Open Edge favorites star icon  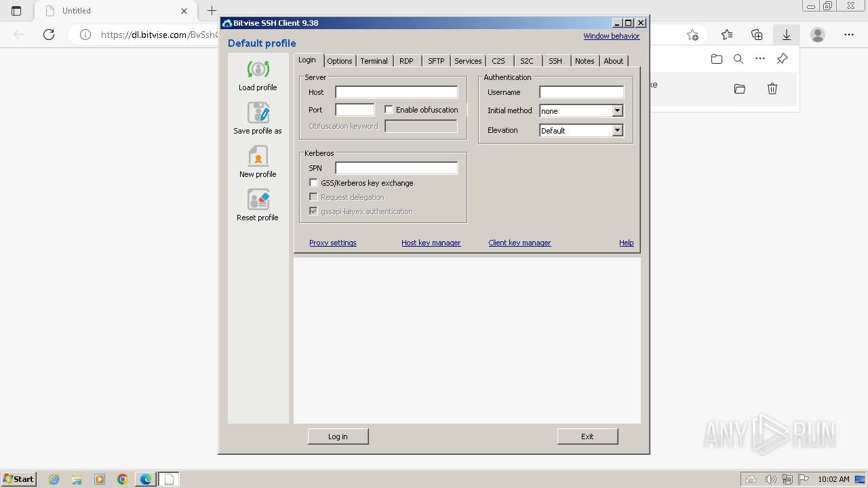[x=727, y=35]
